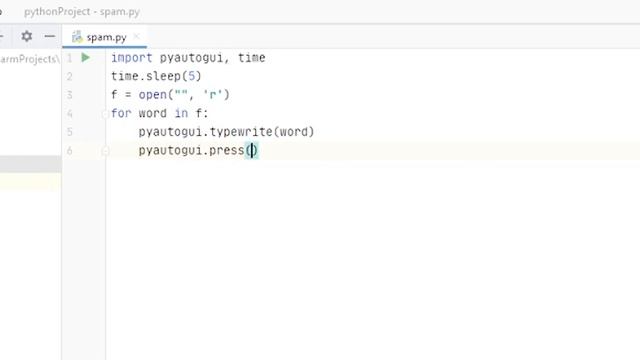
Task: Select the armProjects path entry in Project tree
Action: click(29, 59)
